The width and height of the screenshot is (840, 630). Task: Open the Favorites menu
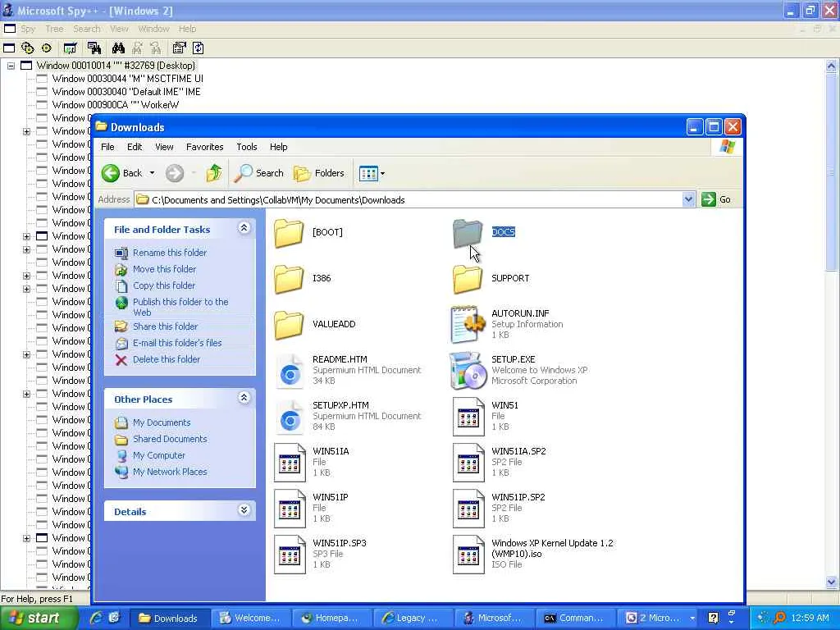[204, 147]
